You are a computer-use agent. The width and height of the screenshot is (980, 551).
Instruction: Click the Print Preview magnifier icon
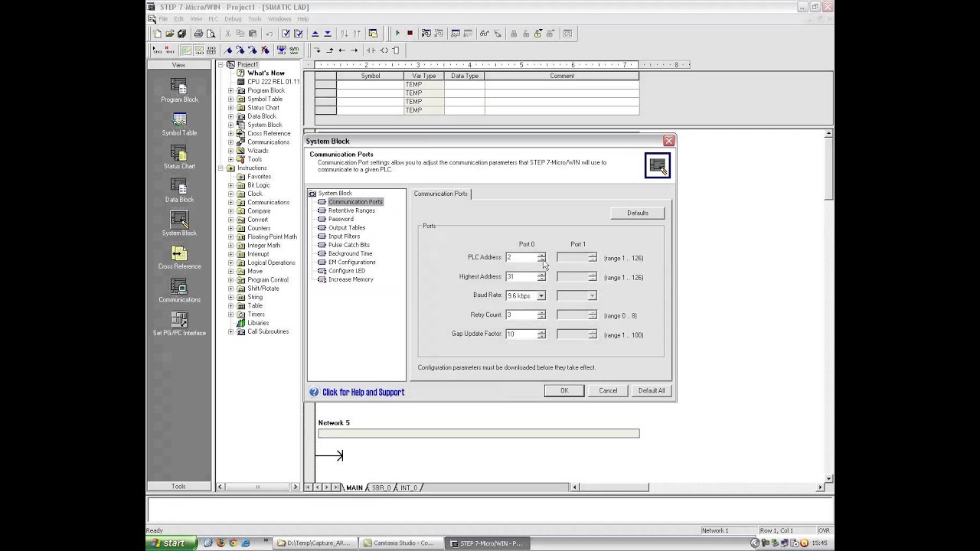point(211,34)
